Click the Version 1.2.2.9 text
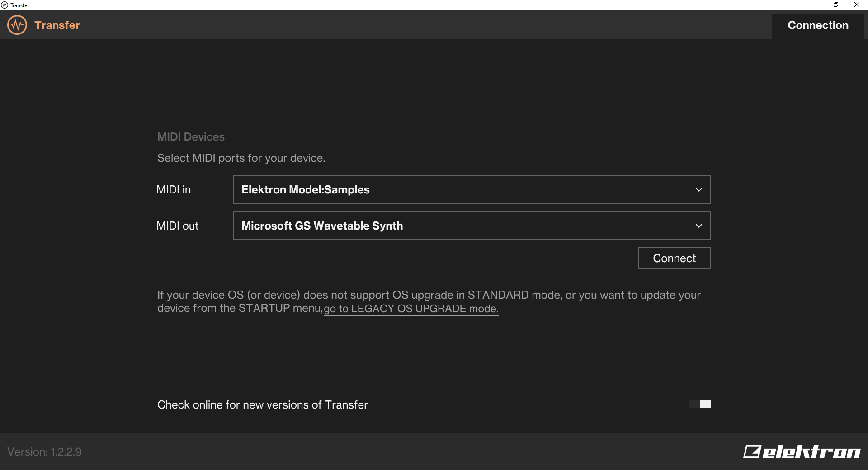The width and height of the screenshot is (868, 470). (x=44, y=452)
